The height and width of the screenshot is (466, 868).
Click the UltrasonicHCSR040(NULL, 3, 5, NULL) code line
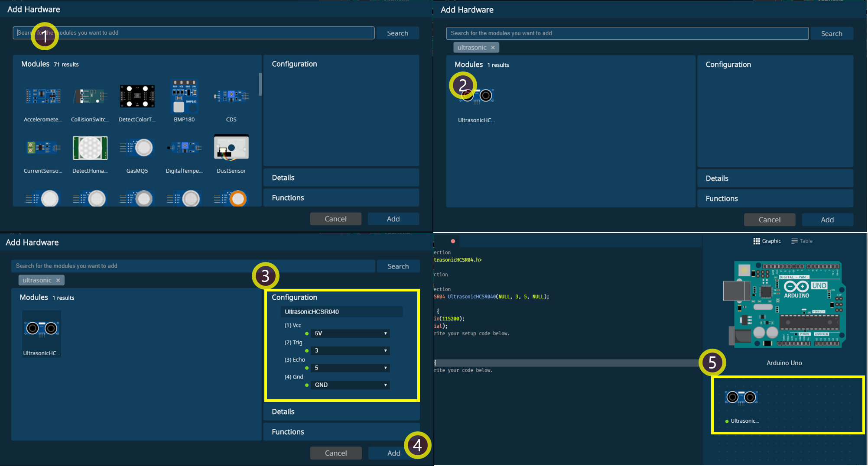491,297
